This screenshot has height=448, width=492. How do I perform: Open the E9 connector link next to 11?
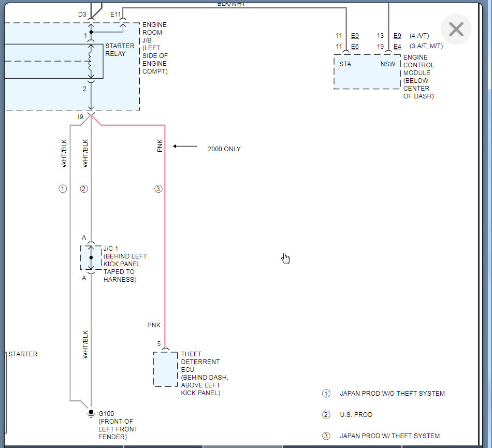point(355,36)
